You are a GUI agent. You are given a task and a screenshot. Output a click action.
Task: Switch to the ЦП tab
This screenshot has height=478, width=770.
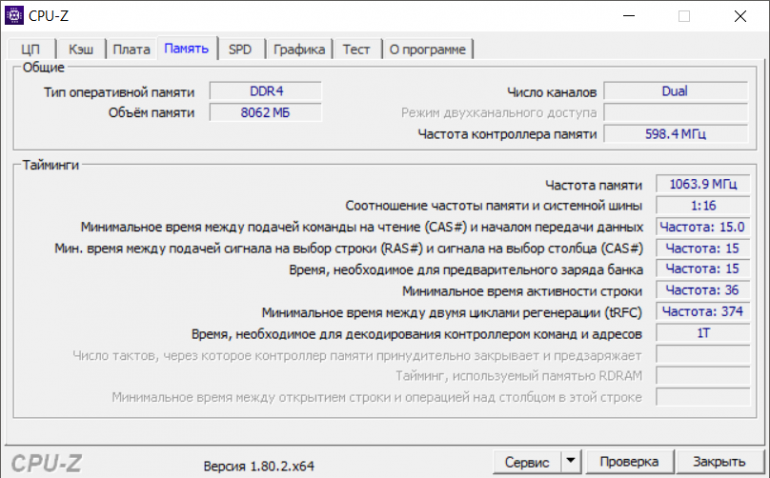tap(30, 49)
